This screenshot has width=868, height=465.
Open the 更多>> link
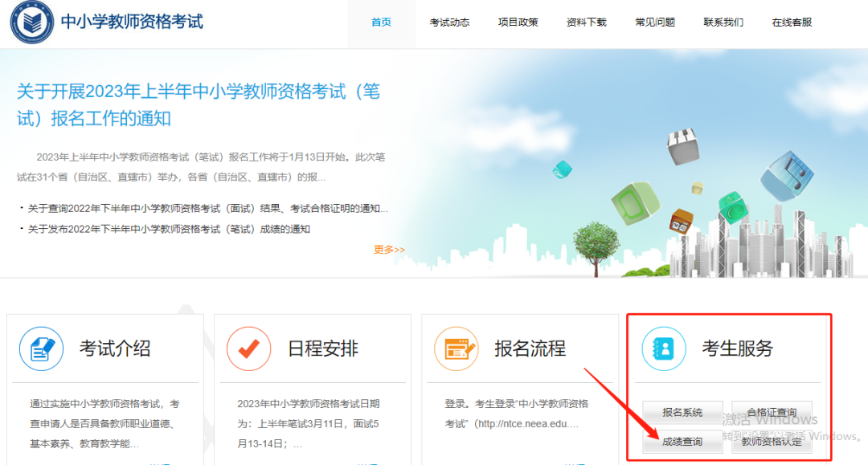tap(388, 250)
